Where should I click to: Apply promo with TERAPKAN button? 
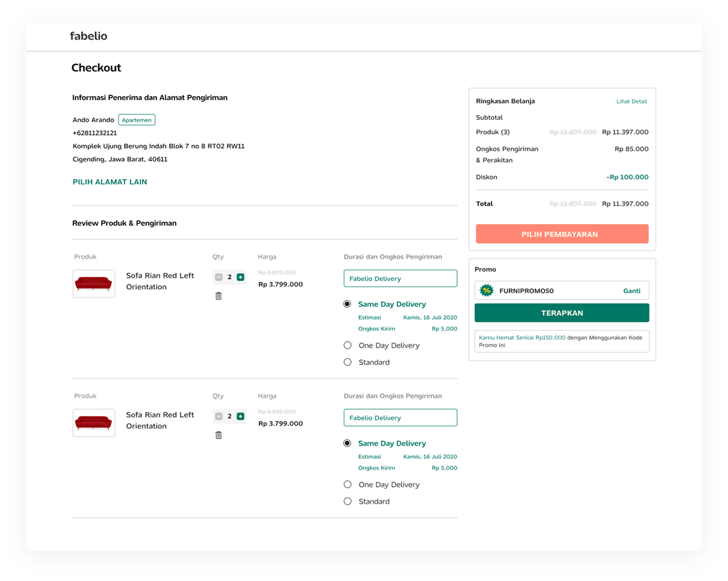[562, 313]
